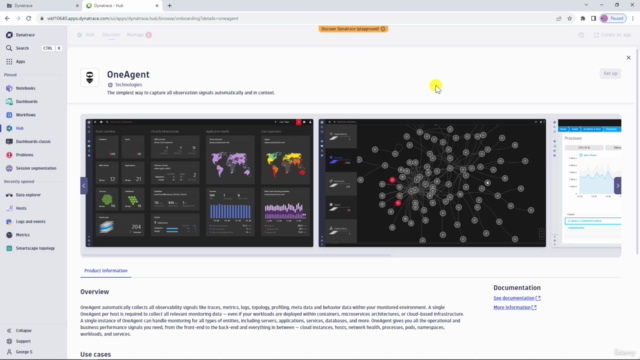The height and width of the screenshot is (360, 640).
Task: Open the browser extensions puzzle icon
Action: (583, 18)
